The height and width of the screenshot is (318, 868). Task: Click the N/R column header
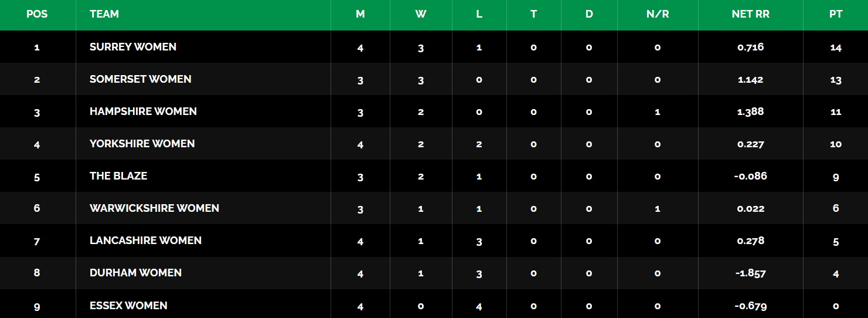pos(658,14)
